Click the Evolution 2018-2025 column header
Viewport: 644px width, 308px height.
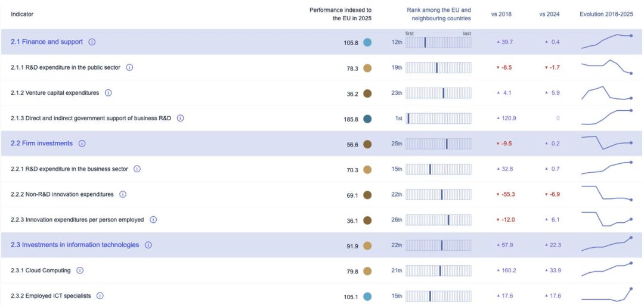click(x=606, y=14)
